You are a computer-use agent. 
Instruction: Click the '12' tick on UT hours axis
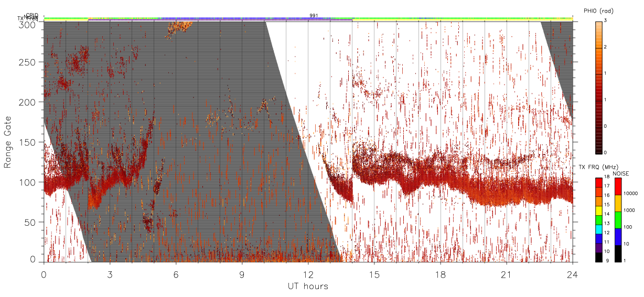[308, 274]
